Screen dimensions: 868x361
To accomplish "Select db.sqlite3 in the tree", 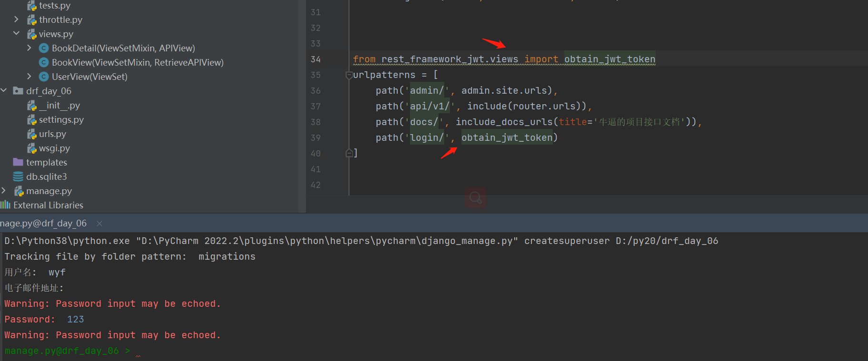I will [x=47, y=176].
